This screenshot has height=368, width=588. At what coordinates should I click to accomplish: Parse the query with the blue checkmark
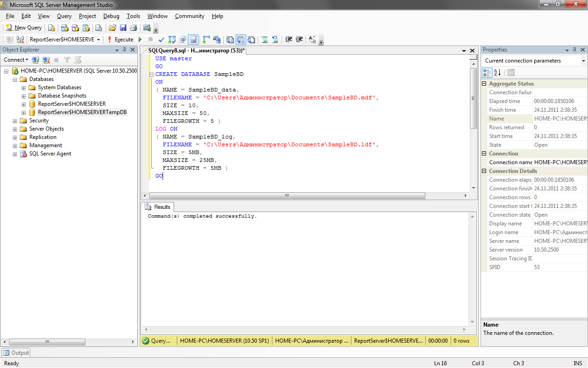161,40
